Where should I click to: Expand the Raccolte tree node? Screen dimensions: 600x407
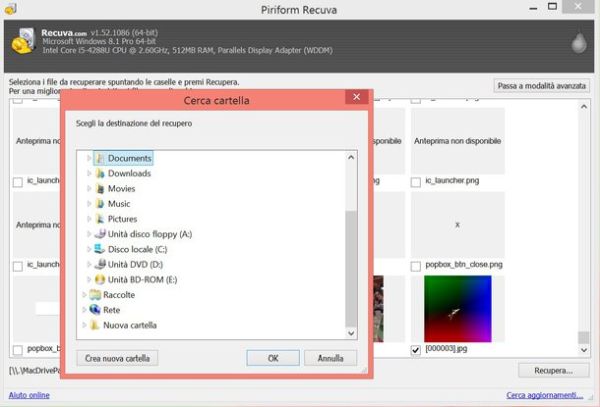point(84,295)
